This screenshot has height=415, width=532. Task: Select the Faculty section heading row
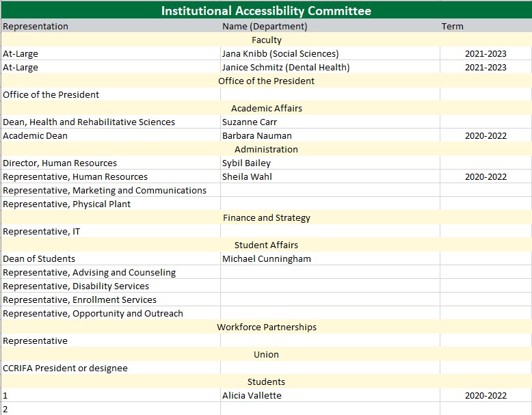(x=266, y=40)
